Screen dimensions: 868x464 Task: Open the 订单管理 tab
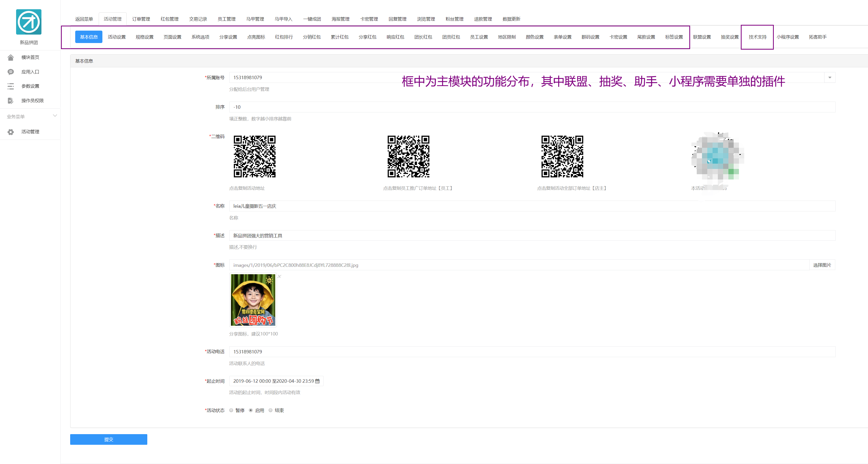pyautogui.click(x=141, y=19)
